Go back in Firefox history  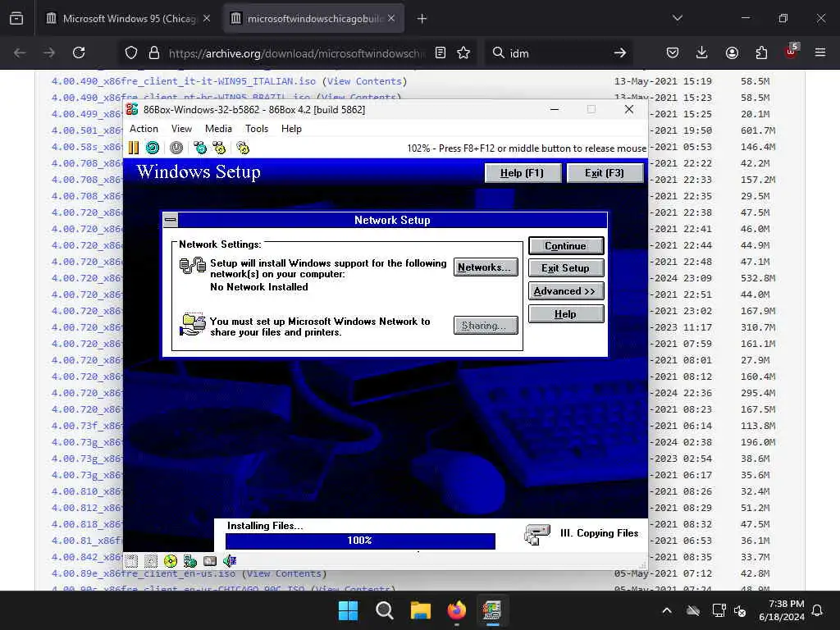20,52
